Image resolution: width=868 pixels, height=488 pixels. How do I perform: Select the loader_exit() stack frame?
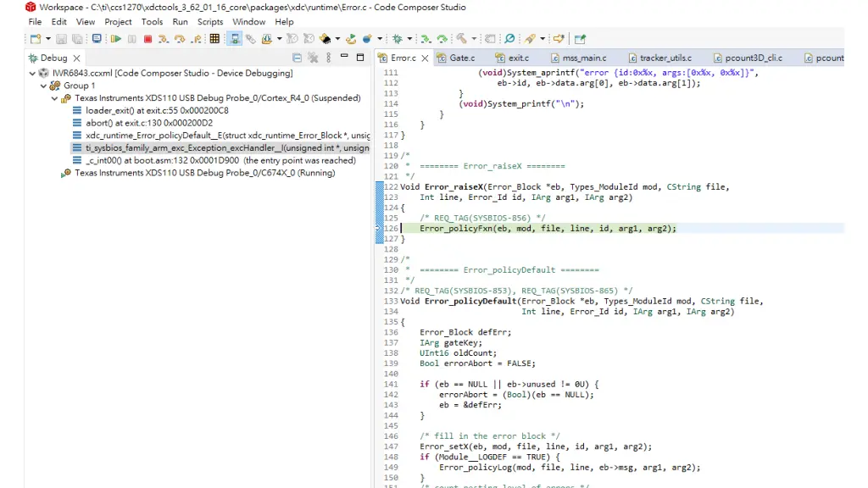(151, 111)
